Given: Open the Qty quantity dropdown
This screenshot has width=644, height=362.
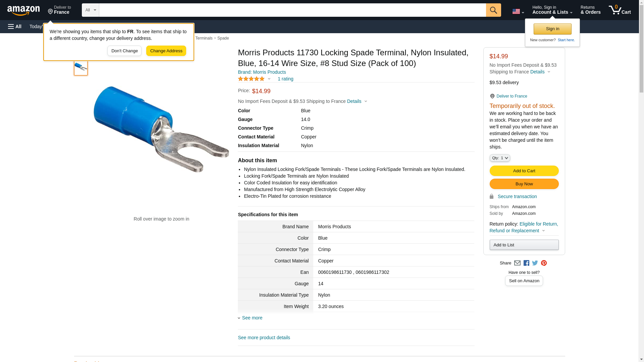Looking at the screenshot, I should click(499, 158).
